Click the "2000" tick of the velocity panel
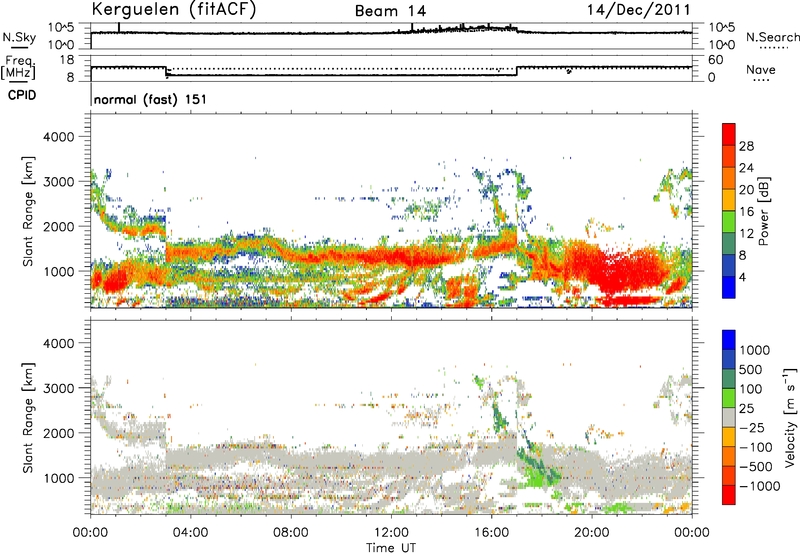Viewport: 800px width, 554px height. point(59,433)
